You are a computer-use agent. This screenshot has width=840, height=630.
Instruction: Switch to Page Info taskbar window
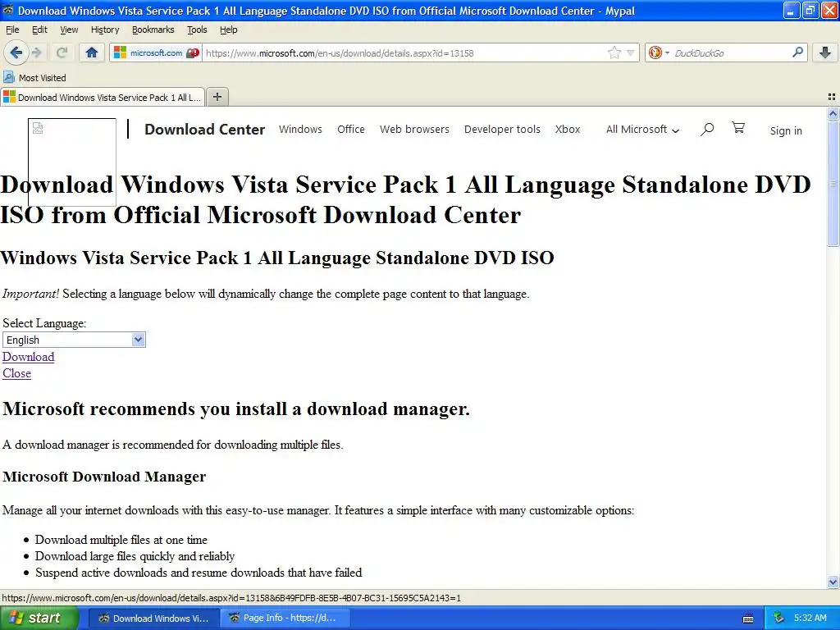pos(284,618)
